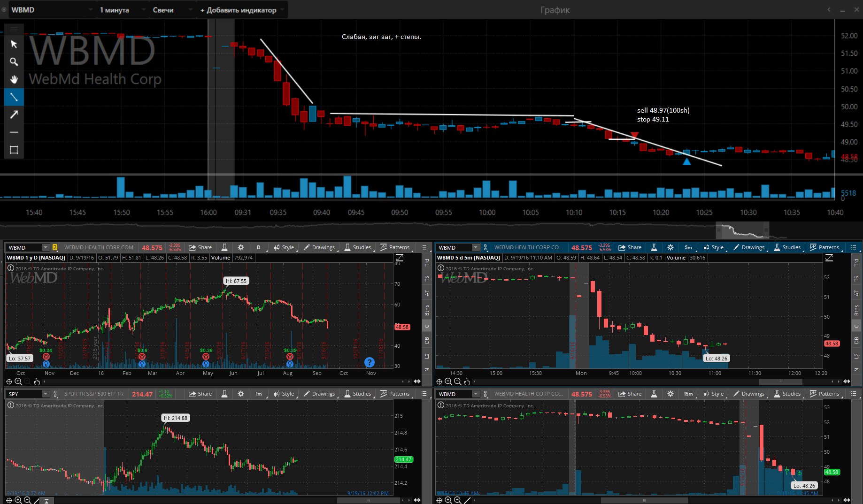Click zoom-in magnifier under WBMD daily chart
Screen dimensions: 863x504
[18, 382]
